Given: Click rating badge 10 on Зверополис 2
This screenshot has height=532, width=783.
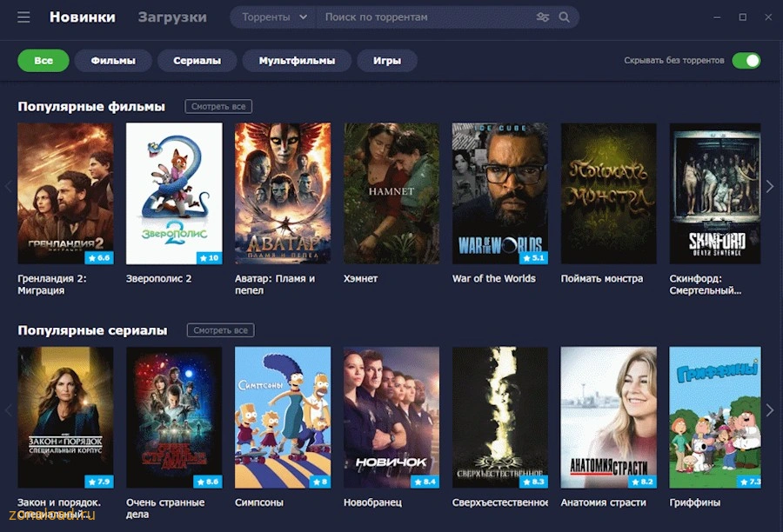Looking at the screenshot, I should tap(209, 257).
